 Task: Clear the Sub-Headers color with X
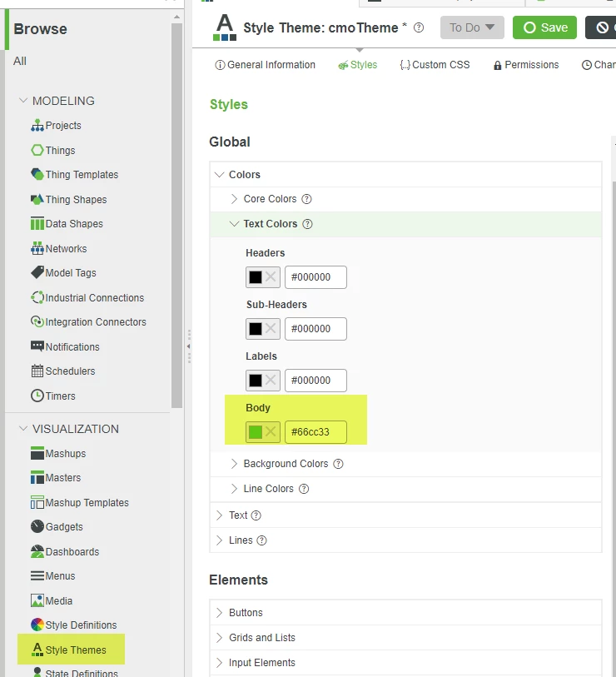click(x=271, y=329)
